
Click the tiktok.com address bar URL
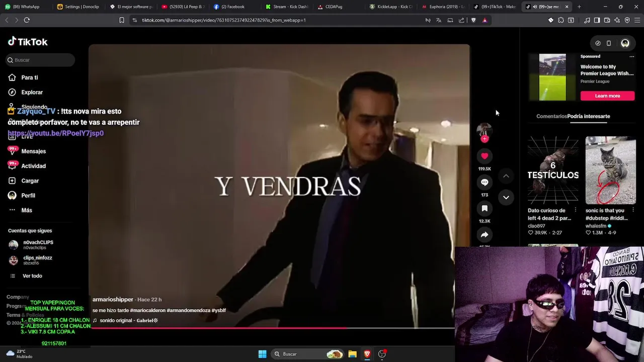[x=224, y=20]
